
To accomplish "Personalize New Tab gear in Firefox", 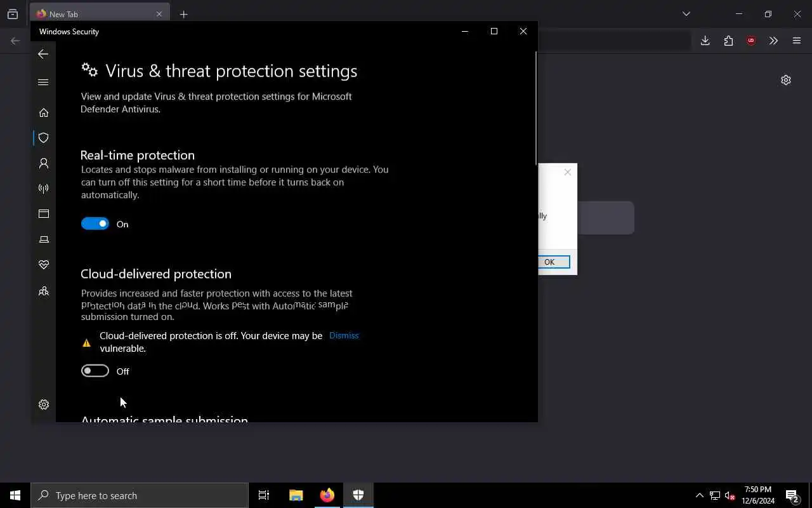I will pyautogui.click(x=786, y=80).
